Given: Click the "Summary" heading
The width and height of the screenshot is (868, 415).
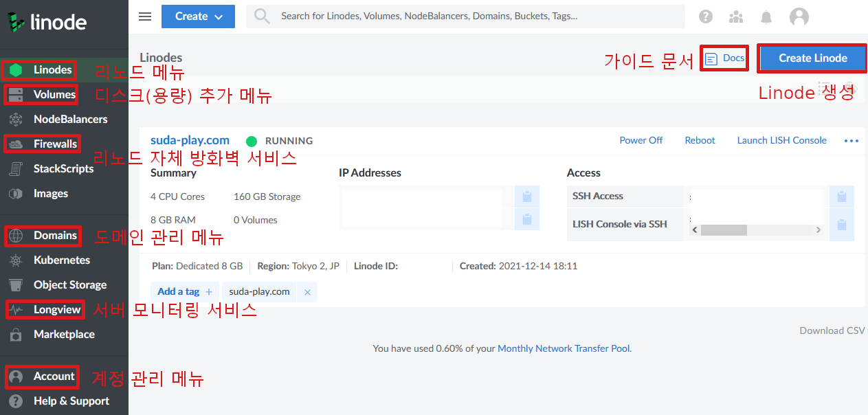Looking at the screenshot, I should point(173,173).
